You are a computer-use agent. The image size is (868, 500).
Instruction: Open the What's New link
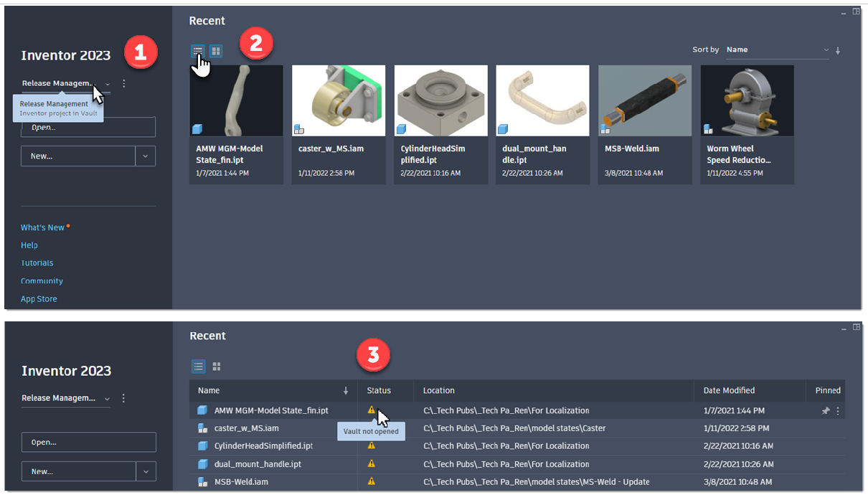coord(42,227)
